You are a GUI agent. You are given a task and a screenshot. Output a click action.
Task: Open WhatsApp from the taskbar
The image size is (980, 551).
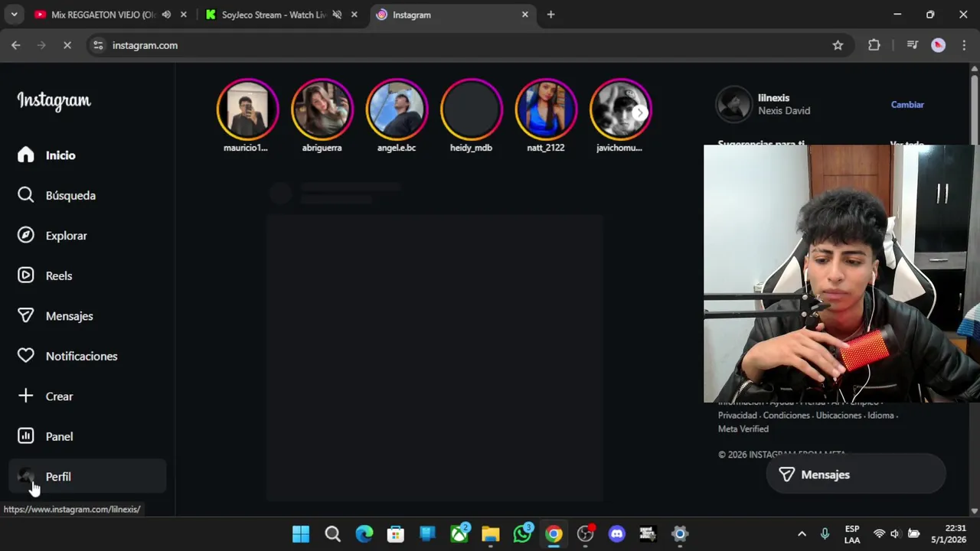[x=523, y=533]
